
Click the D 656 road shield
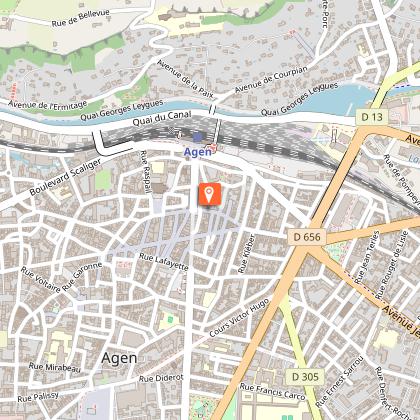(307, 237)
